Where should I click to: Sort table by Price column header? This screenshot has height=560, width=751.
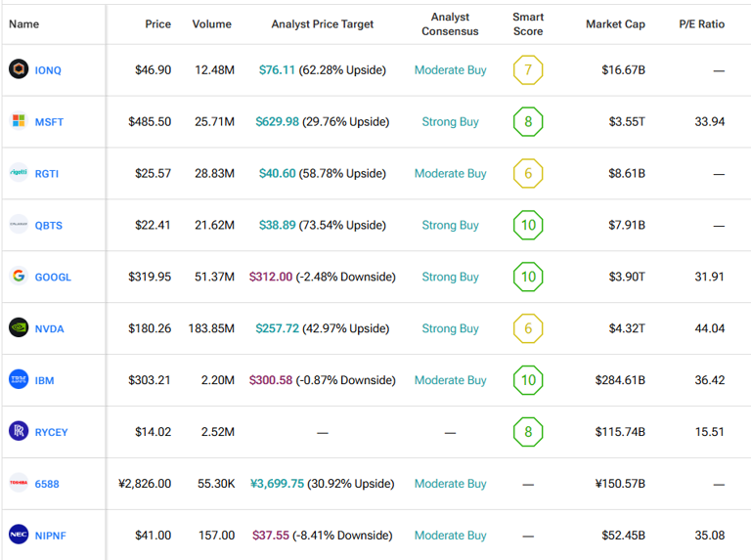pyautogui.click(x=157, y=24)
